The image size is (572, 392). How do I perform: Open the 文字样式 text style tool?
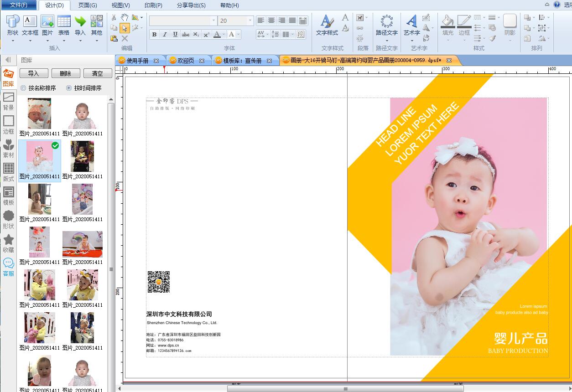click(327, 25)
